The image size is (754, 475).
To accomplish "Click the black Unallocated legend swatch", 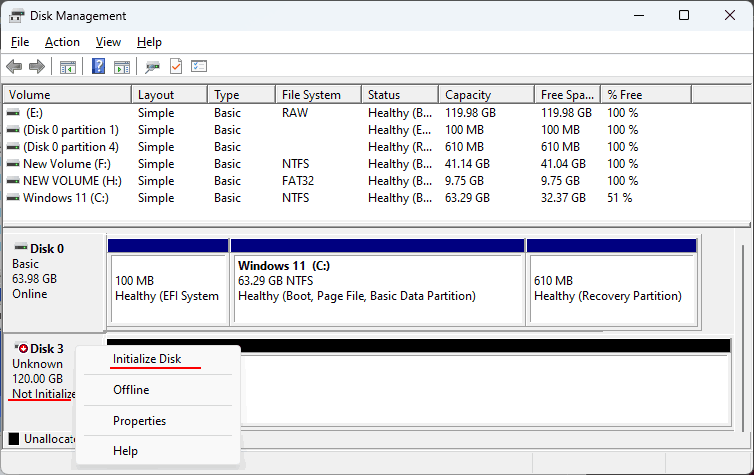I will (14, 438).
